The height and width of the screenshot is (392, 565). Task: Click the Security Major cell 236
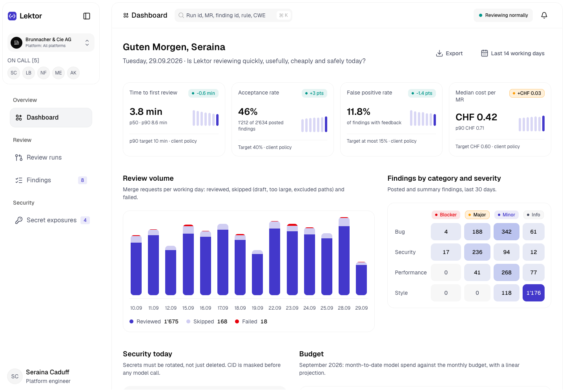pyautogui.click(x=477, y=252)
